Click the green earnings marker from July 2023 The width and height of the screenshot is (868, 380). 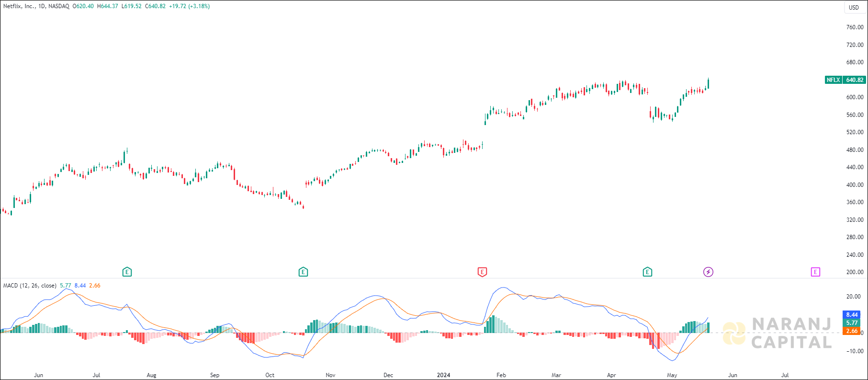[127, 272]
